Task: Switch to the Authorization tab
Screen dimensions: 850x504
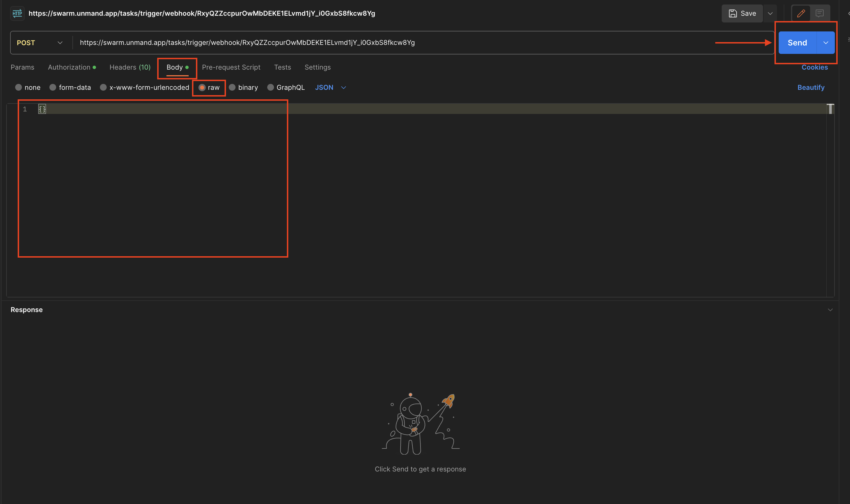Action: [x=71, y=67]
